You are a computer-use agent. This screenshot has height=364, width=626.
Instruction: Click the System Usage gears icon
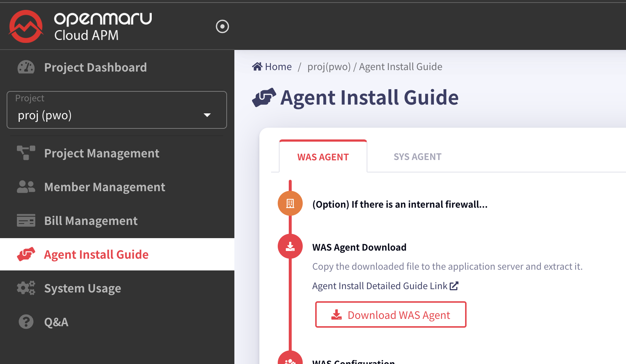26,288
